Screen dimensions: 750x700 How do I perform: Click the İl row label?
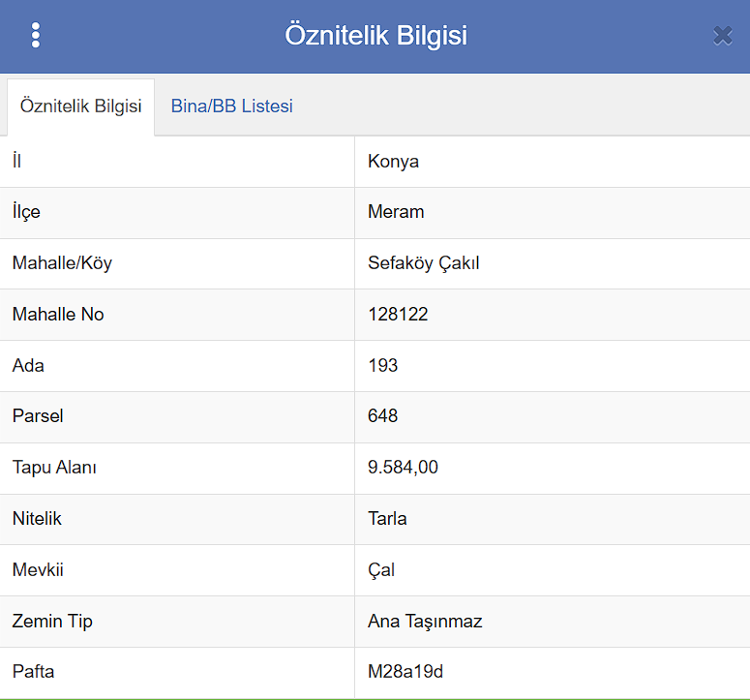(17, 162)
